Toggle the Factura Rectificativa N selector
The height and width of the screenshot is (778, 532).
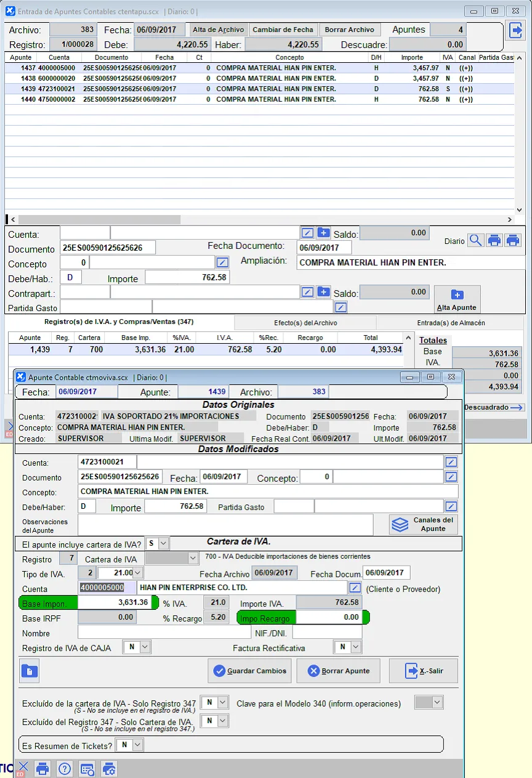pyautogui.click(x=355, y=647)
